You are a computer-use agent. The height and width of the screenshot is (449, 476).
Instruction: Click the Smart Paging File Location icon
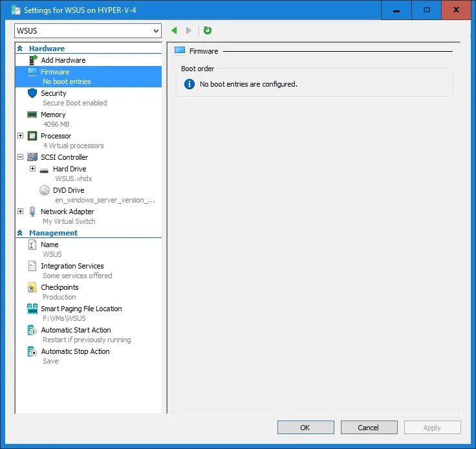point(32,309)
